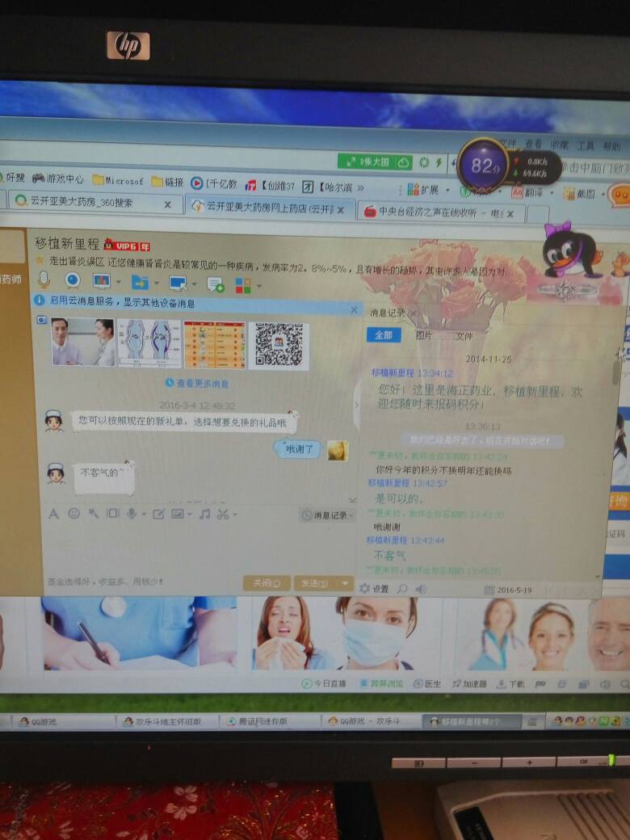Start a video call with webcam icon
The width and height of the screenshot is (630, 840).
coord(73,280)
